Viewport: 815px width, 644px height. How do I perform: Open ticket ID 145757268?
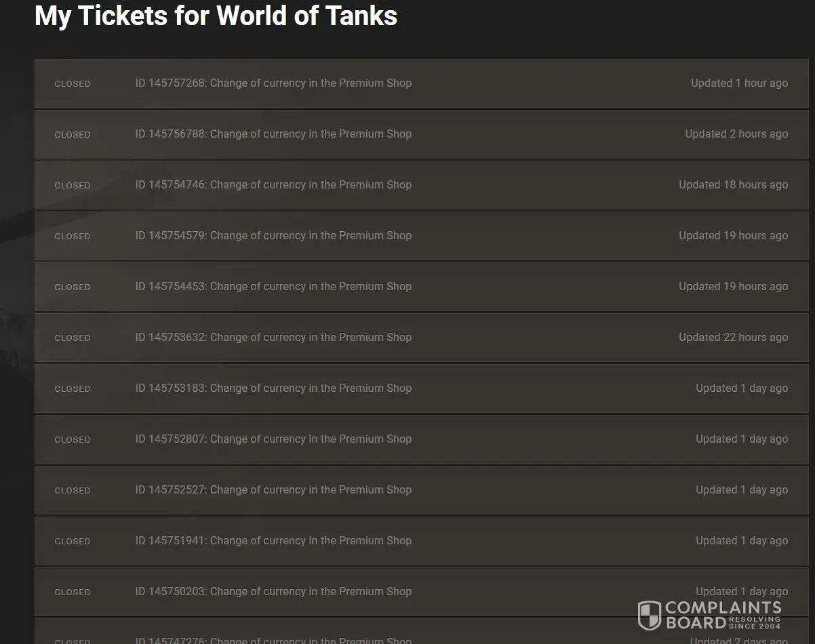coord(273,83)
